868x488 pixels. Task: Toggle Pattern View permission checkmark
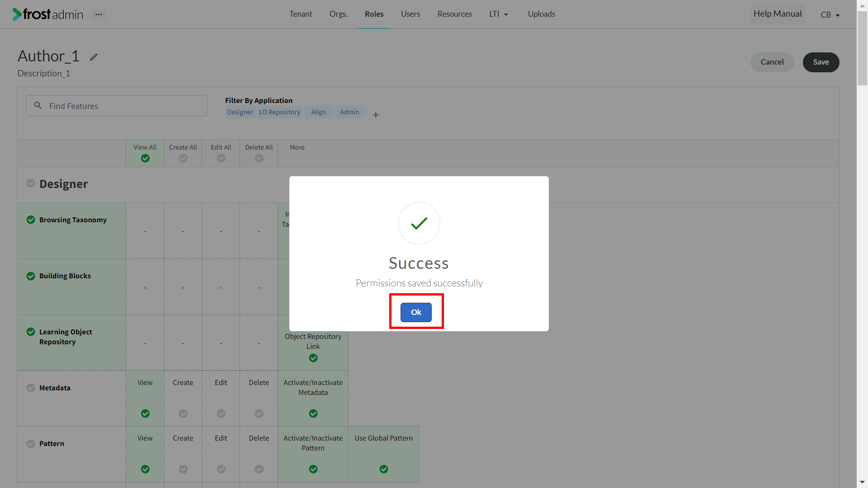145,469
